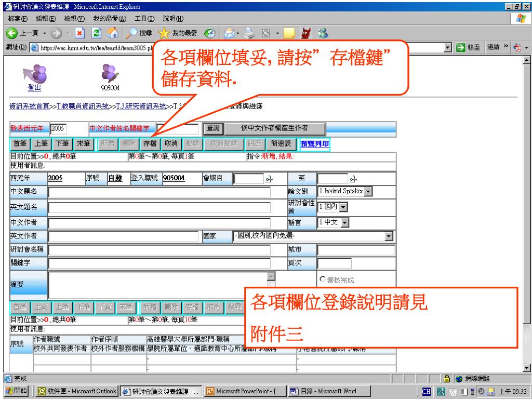Open the 編輯 menu
The height and width of the screenshot is (399, 532).
[x=46, y=19]
